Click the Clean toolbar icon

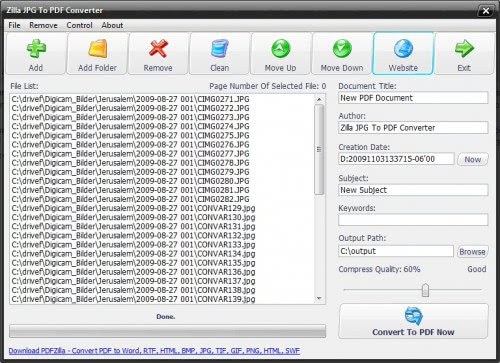[x=220, y=49]
